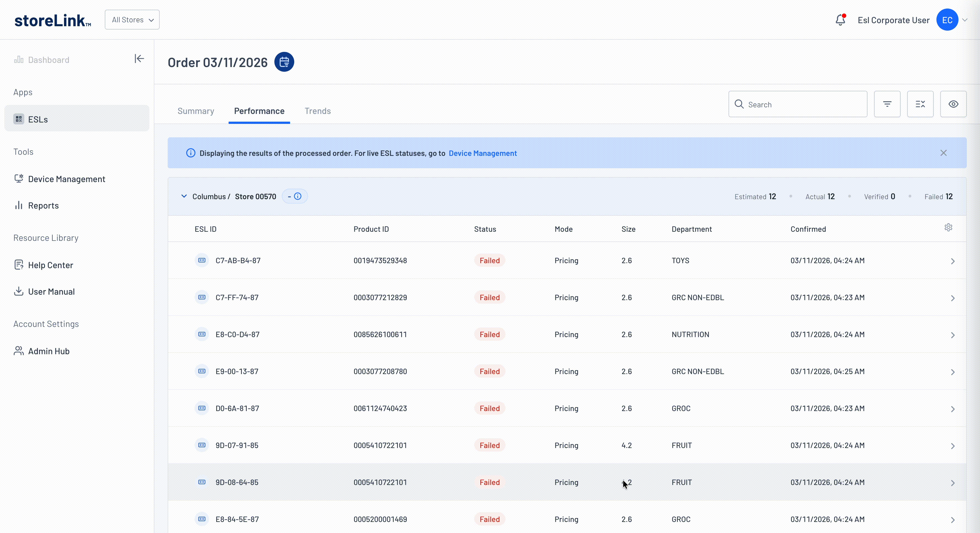Expand row D0-6A-81-87 details chevron
This screenshot has height=533, width=980.
pos(953,409)
